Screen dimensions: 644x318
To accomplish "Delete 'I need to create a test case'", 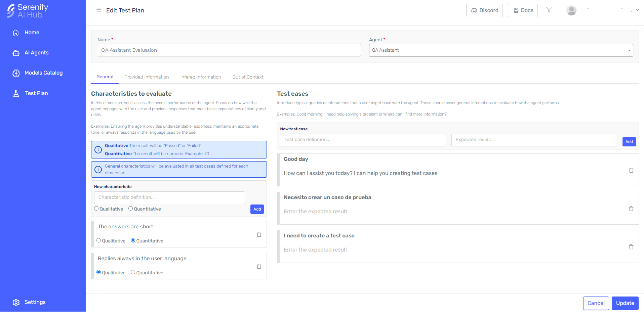I will click(631, 247).
